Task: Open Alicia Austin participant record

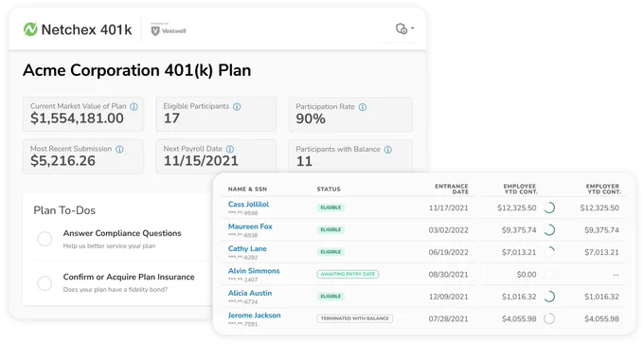Action: [250, 293]
